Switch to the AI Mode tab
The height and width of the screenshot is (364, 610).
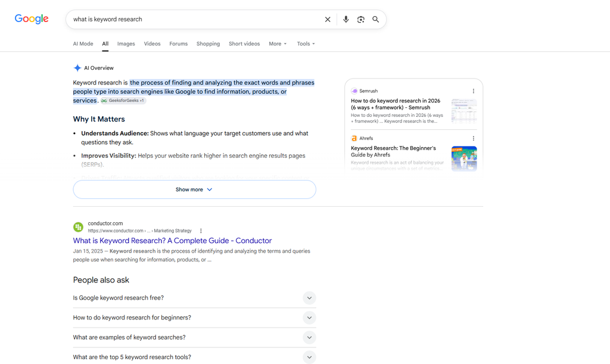tap(83, 43)
